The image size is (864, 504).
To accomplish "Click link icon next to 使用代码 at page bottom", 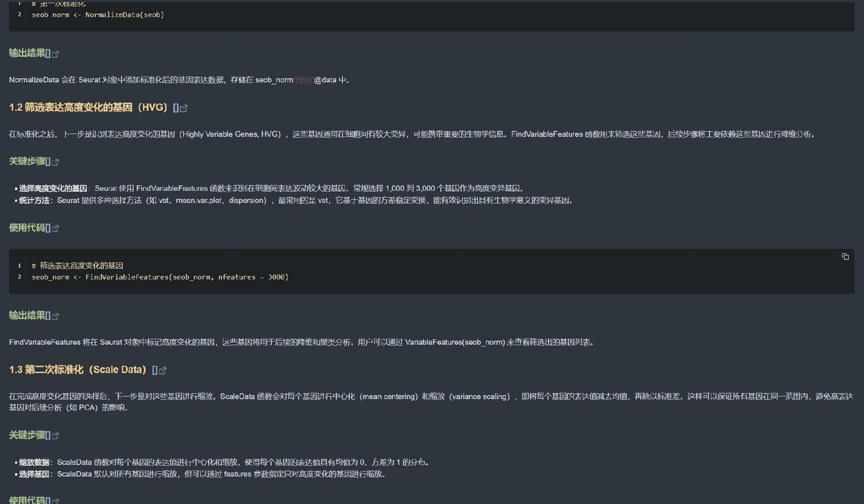I will tap(55, 500).
